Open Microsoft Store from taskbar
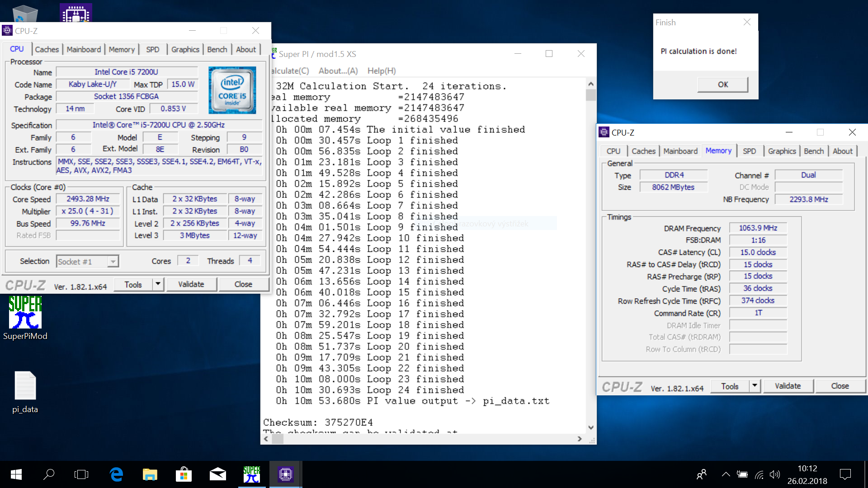The image size is (868, 488). [x=184, y=474]
